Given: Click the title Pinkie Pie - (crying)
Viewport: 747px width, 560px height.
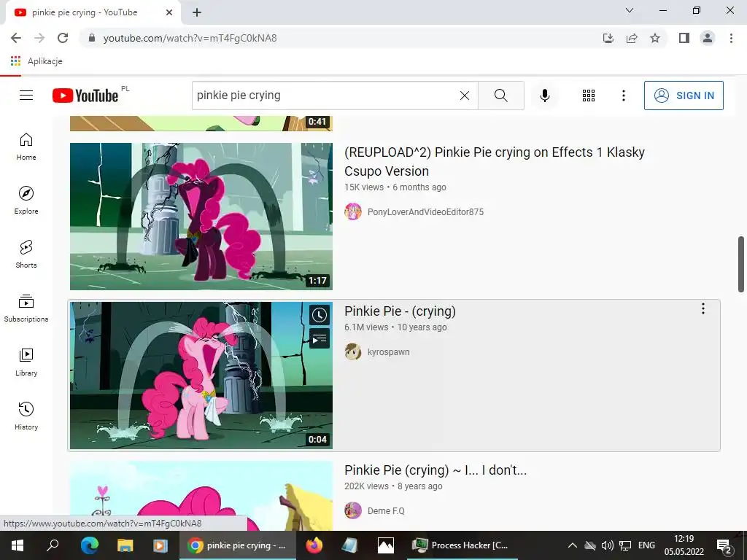Looking at the screenshot, I should (x=400, y=311).
